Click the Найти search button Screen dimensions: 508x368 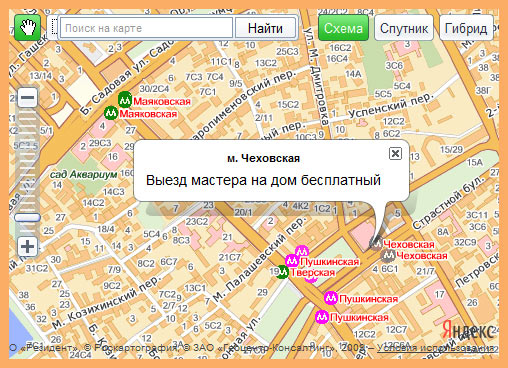[265, 28]
